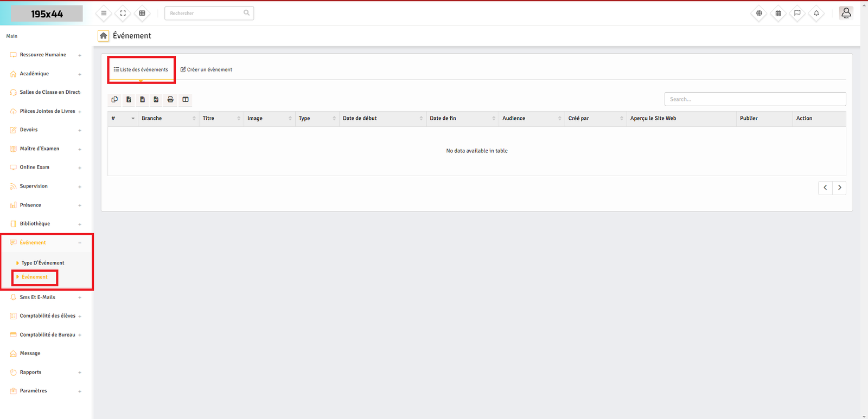
Task: Go to next table page
Action: click(839, 188)
